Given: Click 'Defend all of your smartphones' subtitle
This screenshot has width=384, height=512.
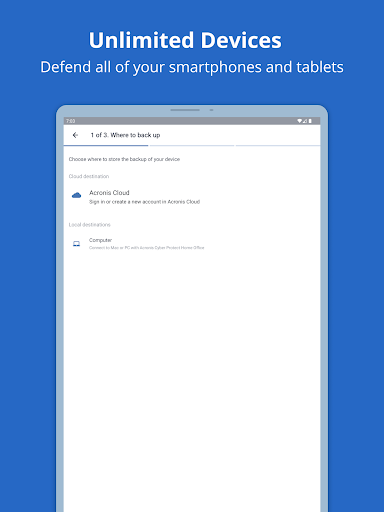Looking at the screenshot, I should coord(192,67).
